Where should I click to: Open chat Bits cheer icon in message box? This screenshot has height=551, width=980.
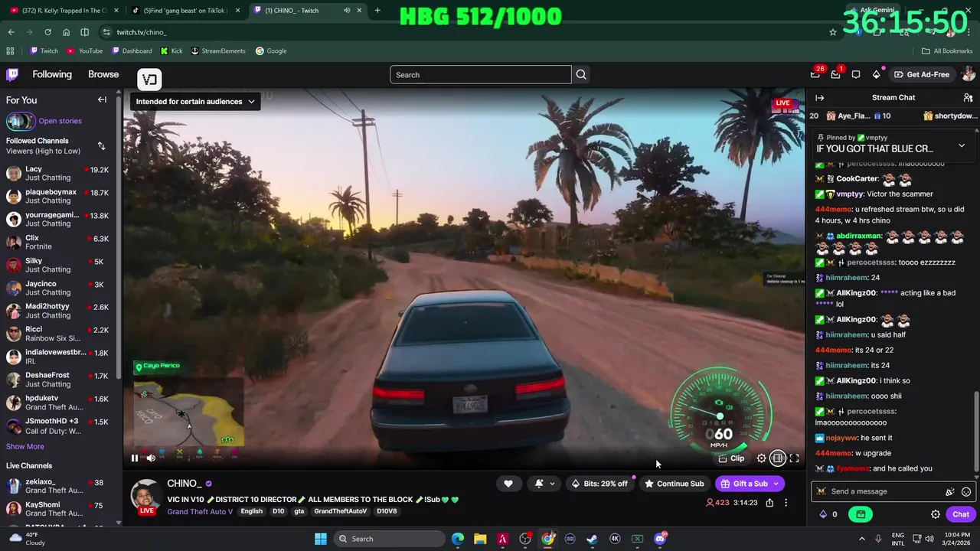(x=949, y=492)
